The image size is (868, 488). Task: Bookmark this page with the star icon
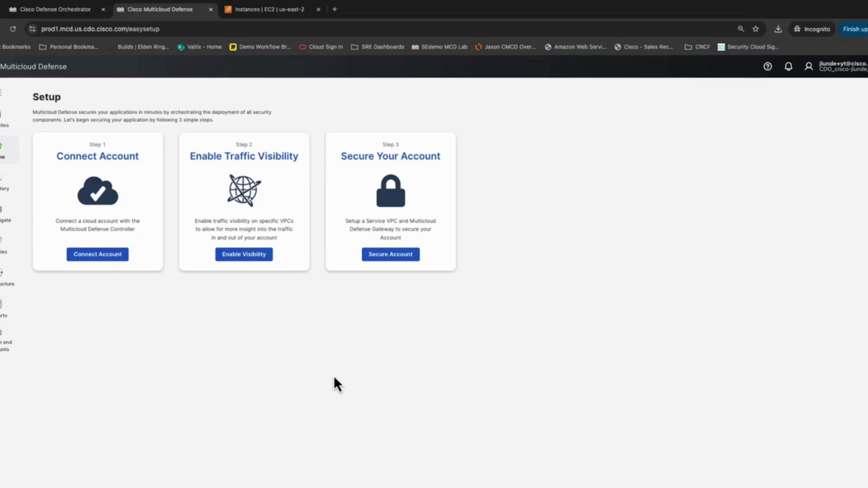coord(755,29)
